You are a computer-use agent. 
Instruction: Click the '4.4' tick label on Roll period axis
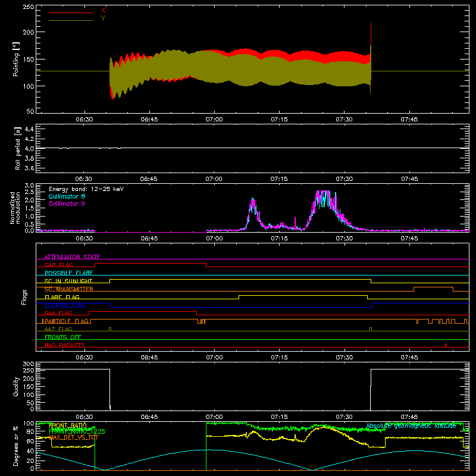click(x=29, y=129)
